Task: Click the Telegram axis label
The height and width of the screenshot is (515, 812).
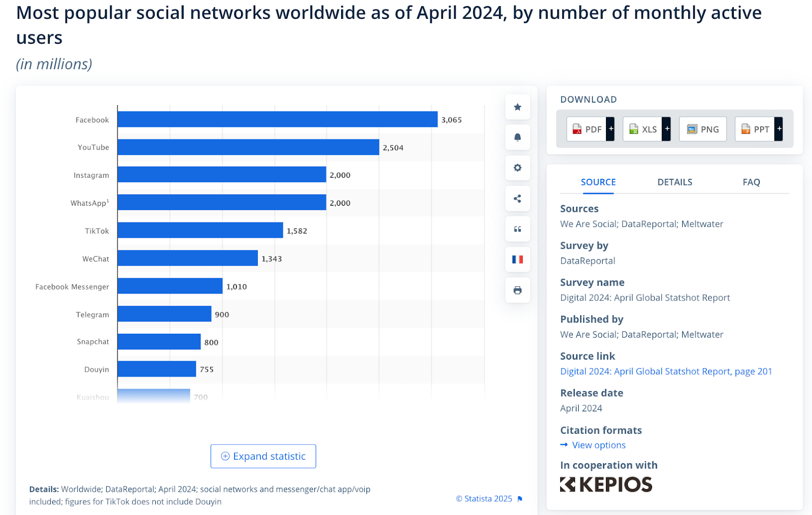Action: (92, 315)
